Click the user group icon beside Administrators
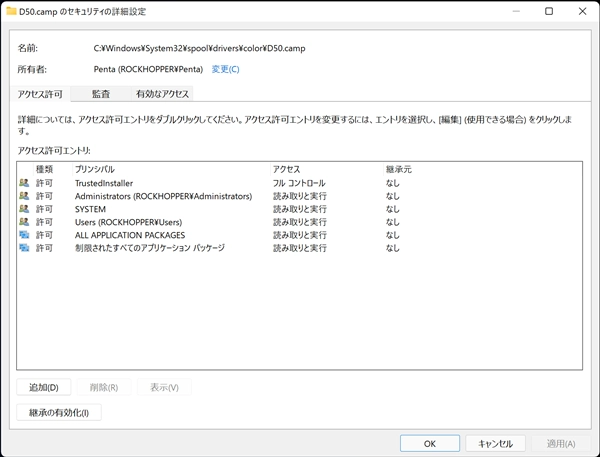Viewport: 600px width, 457px height. pyautogui.click(x=24, y=196)
